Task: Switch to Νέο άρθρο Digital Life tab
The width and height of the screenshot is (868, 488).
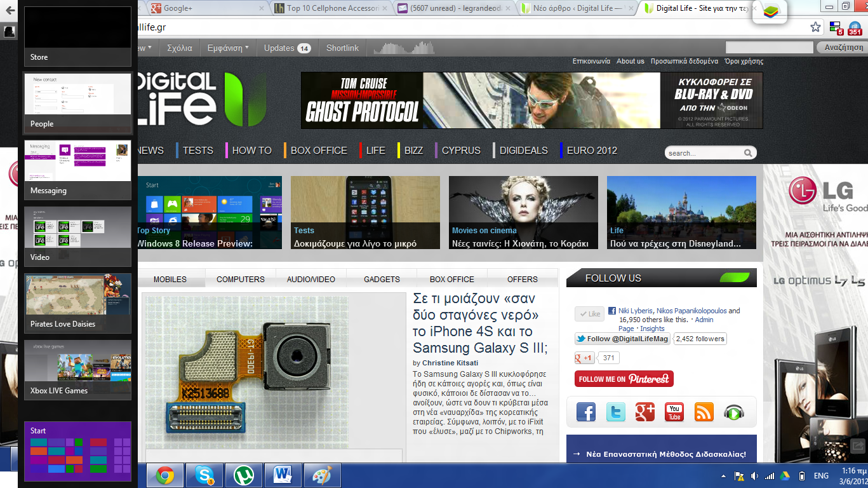Action: click(578, 8)
